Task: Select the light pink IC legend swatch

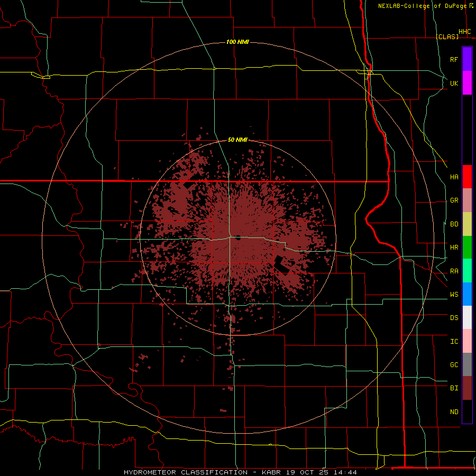Action: 467,341
